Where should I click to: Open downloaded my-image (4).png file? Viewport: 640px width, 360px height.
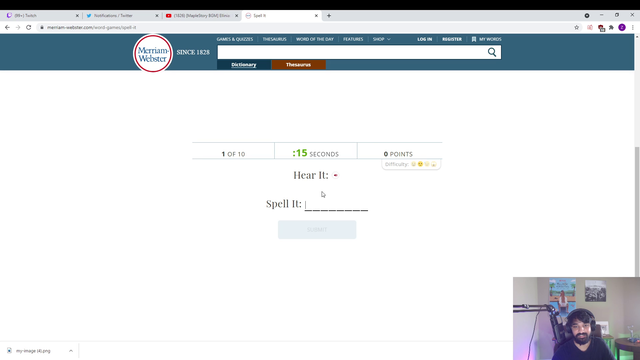(33, 351)
